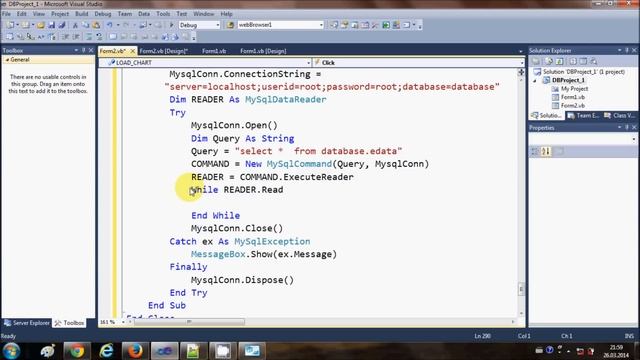Screen dimensions: 640x360
Task: Show properties categorized icon
Action: (x=535, y=151)
